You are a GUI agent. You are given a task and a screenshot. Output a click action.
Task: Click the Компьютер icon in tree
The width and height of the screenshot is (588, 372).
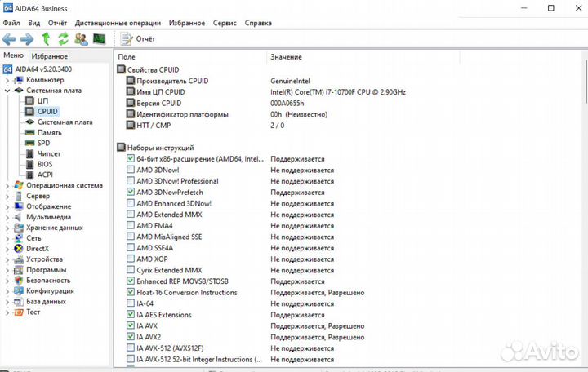(x=19, y=80)
